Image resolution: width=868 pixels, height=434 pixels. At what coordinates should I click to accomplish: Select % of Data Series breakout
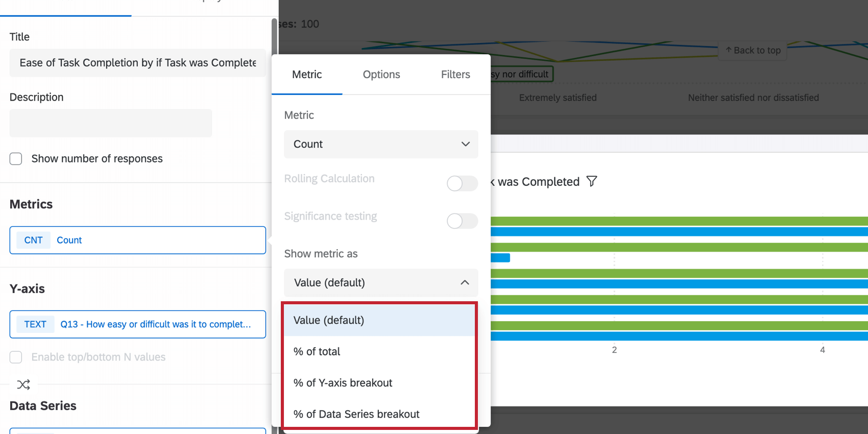356,414
